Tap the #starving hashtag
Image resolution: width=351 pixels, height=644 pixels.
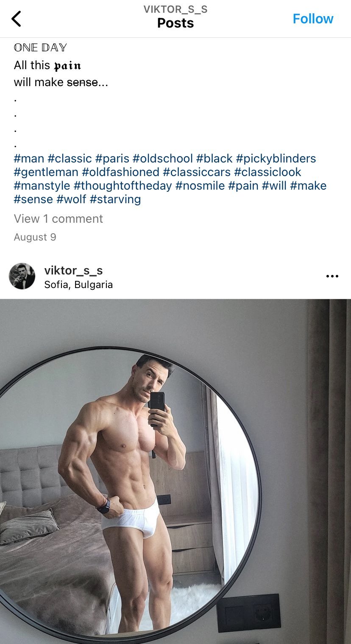tap(115, 199)
